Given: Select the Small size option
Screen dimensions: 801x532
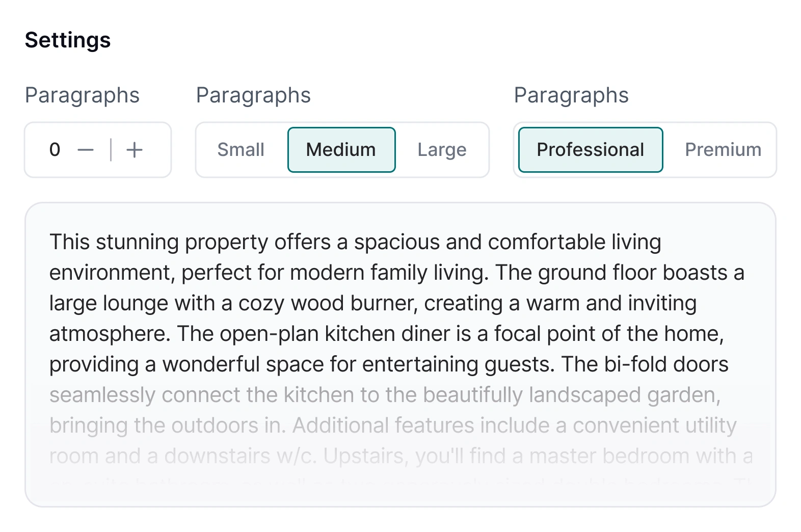Looking at the screenshot, I should click(x=241, y=150).
